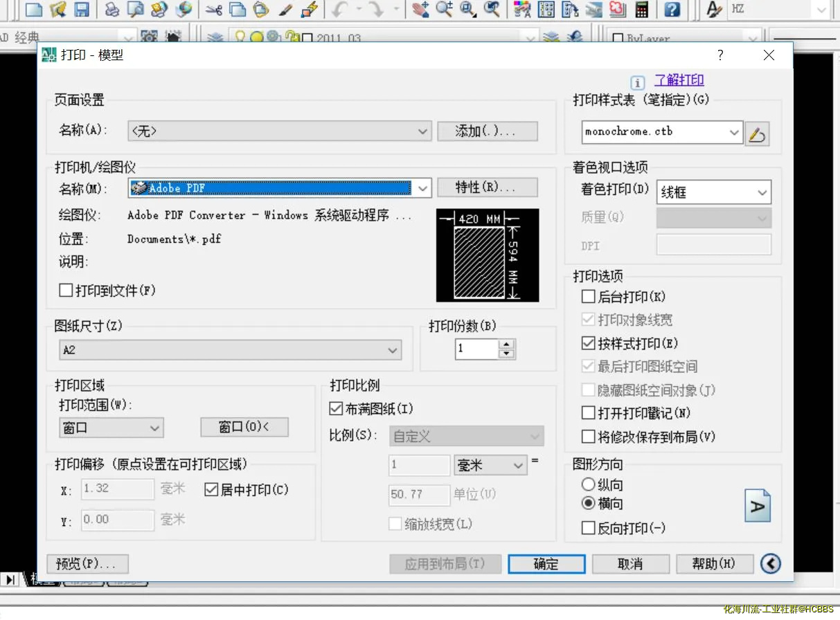Screen dimensions: 840x620
Task: Click the Zoom Window icon
Action: click(x=468, y=10)
